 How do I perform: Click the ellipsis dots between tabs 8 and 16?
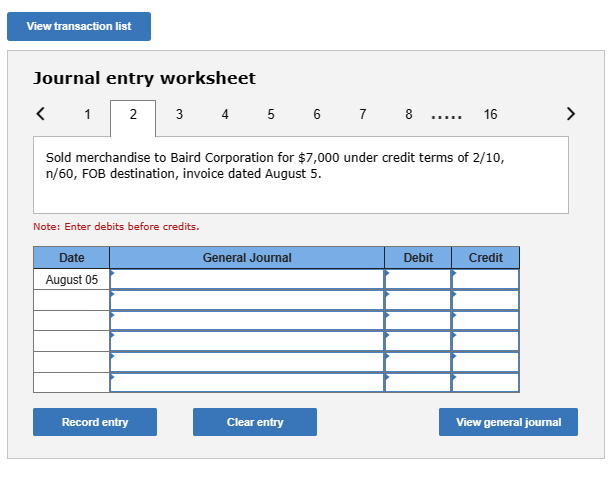(x=446, y=117)
